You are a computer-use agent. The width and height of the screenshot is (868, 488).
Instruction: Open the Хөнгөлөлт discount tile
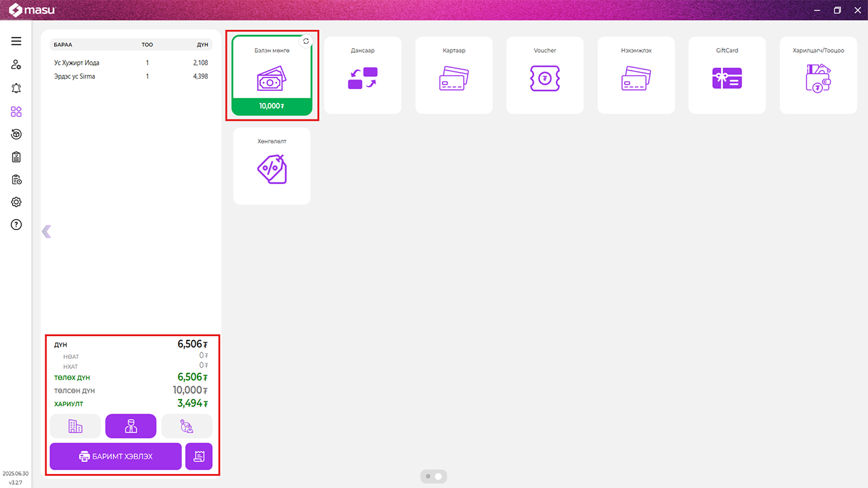pyautogui.click(x=272, y=166)
